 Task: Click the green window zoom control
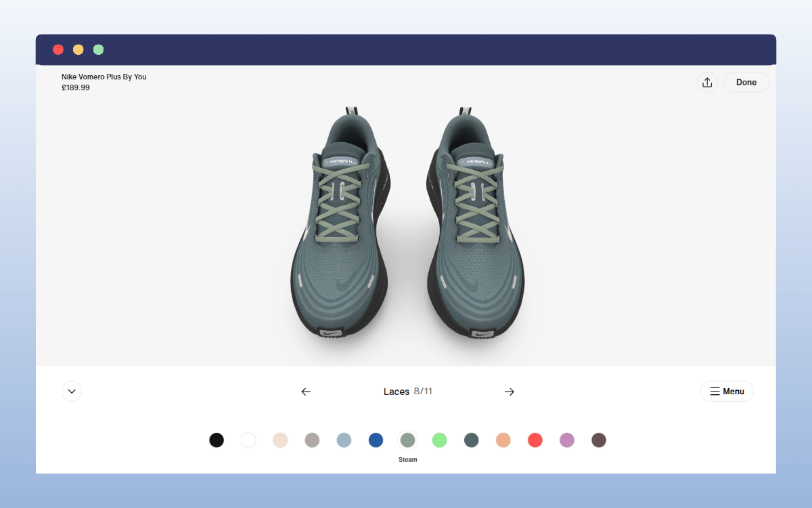coord(98,49)
